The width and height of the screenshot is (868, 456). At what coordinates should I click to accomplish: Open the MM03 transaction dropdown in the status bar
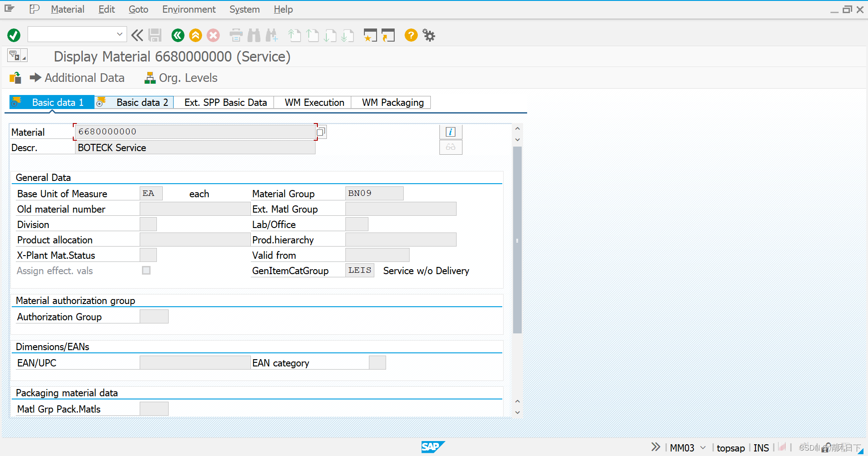(x=703, y=447)
